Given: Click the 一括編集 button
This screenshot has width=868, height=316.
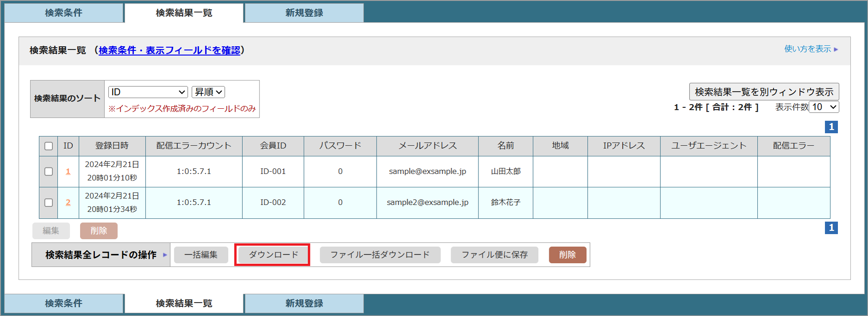Looking at the screenshot, I should pyautogui.click(x=201, y=255).
